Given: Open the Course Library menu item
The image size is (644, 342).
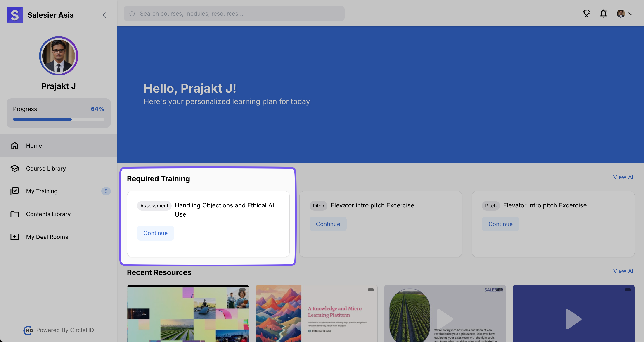Looking at the screenshot, I should [x=46, y=169].
